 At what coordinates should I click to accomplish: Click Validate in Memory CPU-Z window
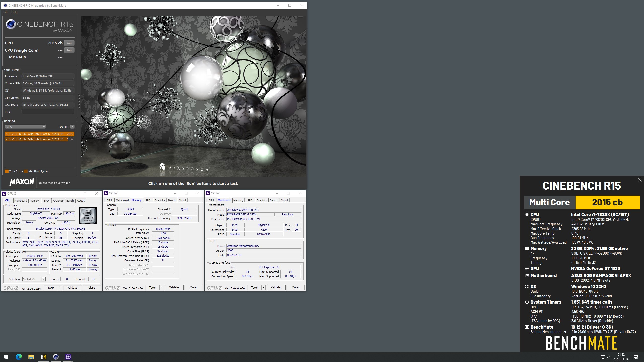point(174,287)
